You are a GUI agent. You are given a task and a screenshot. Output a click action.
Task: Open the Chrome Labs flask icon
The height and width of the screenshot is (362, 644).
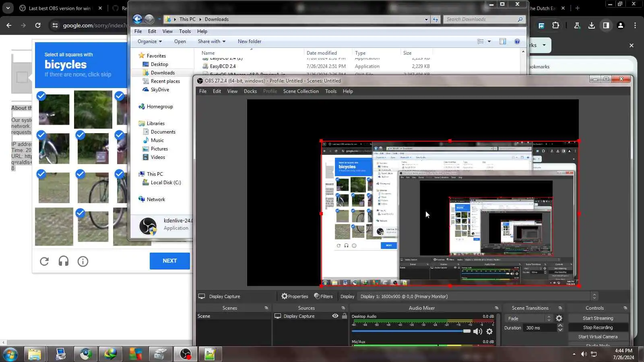click(577, 25)
